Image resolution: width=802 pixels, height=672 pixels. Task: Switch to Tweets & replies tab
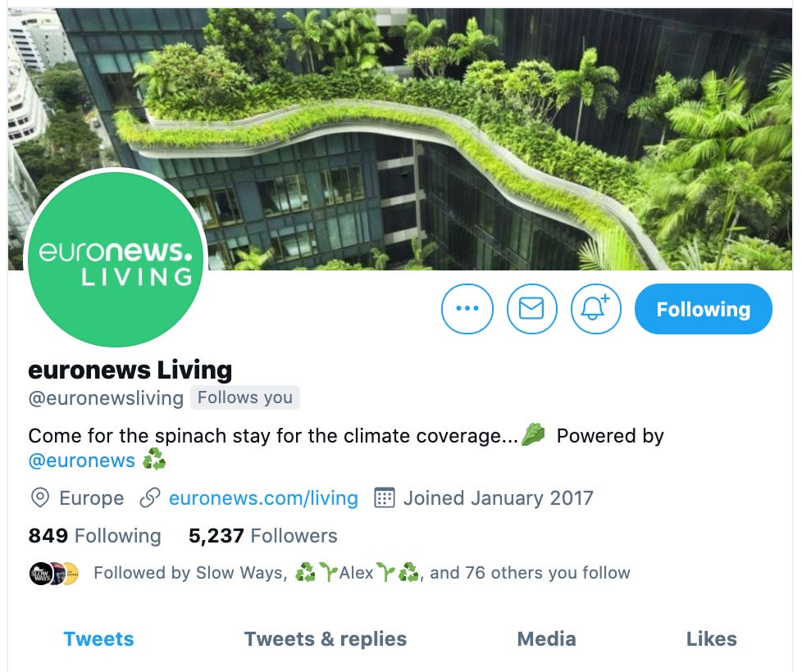(x=326, y=638)
